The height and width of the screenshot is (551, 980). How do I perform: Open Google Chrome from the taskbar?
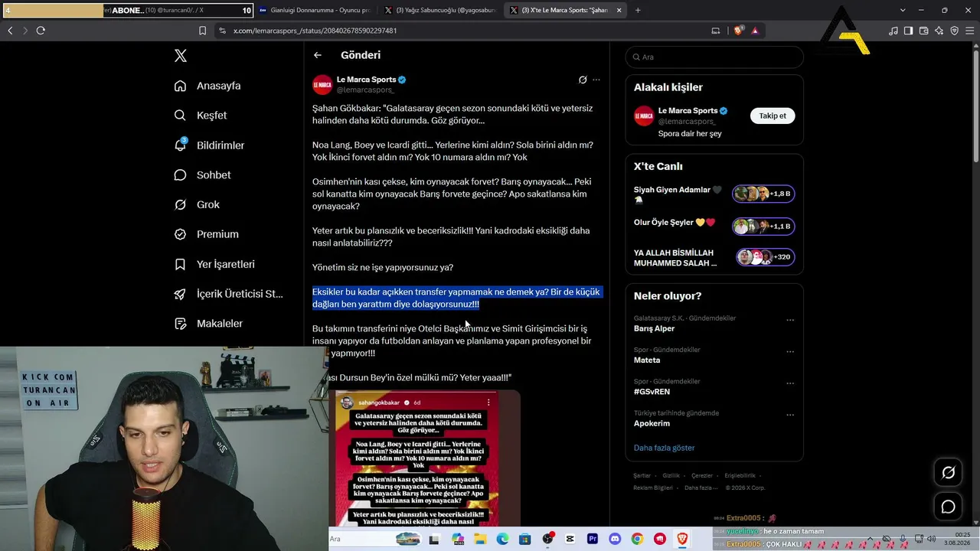tap(637, 539)
